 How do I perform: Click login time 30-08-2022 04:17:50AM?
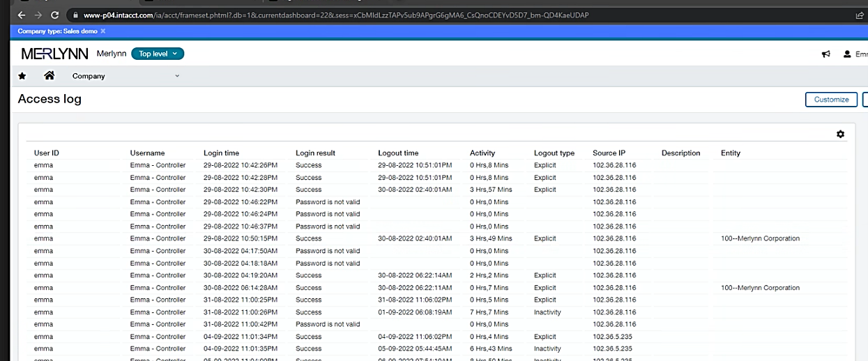click(241, 251)
